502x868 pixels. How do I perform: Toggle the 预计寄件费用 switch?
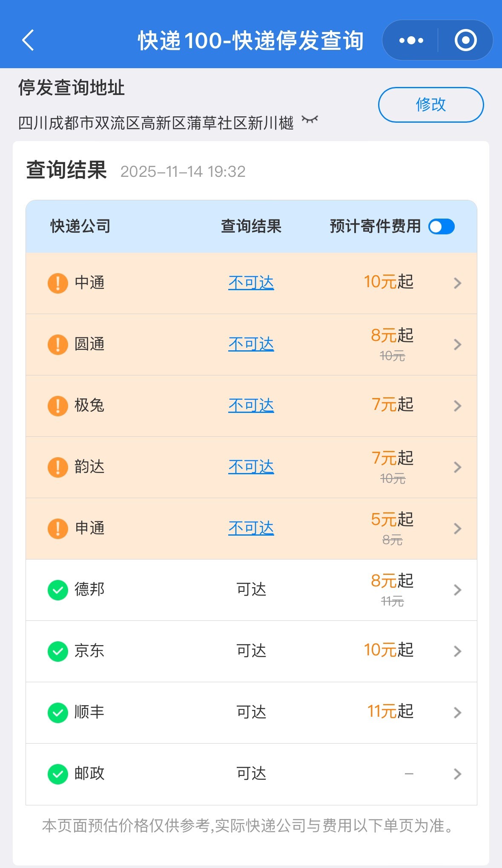[x=442, y=227]
